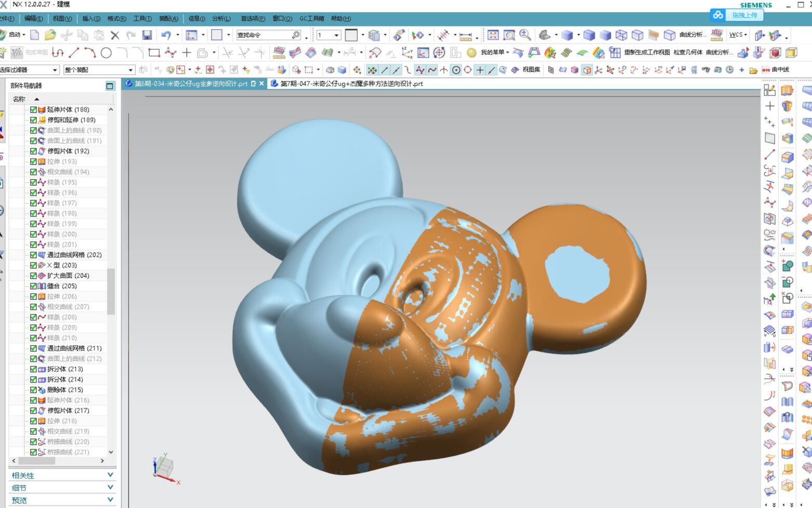Click the New file icon
812x508 pixels.
click(x=34, y=35)
